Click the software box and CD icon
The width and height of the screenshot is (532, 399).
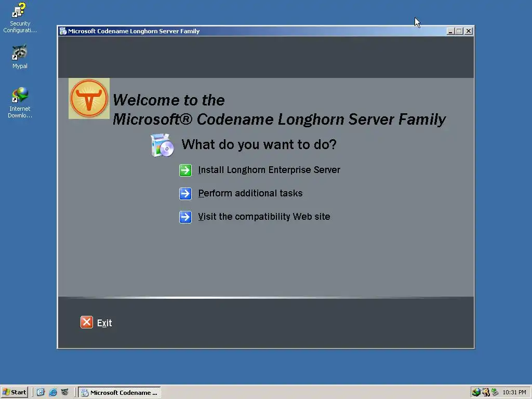tap(162, 145)
